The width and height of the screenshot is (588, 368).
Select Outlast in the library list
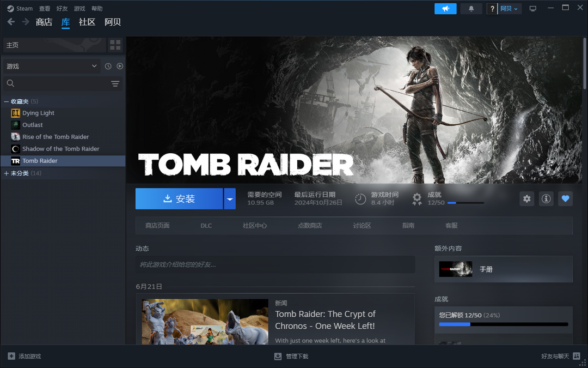coord(33,125)
